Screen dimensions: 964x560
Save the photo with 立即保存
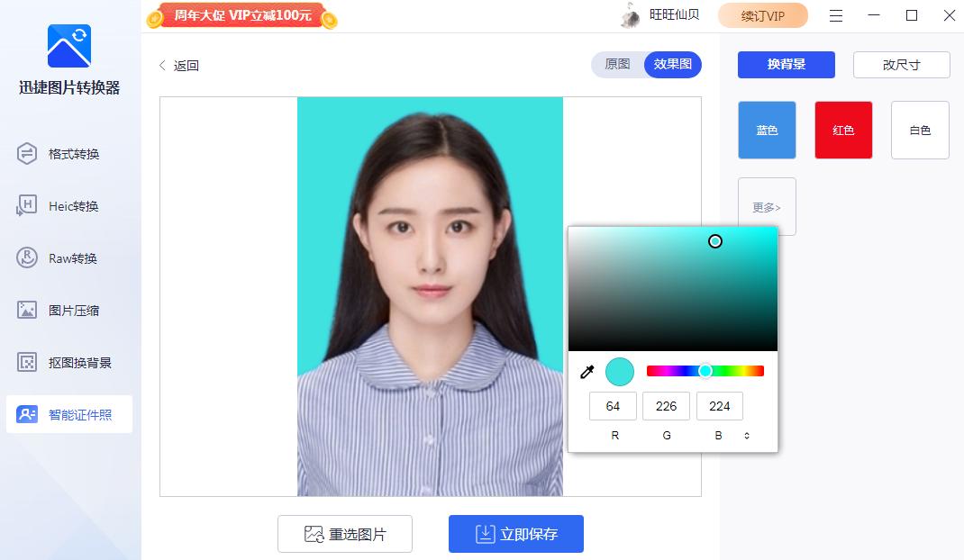click(x=515, y=533)
